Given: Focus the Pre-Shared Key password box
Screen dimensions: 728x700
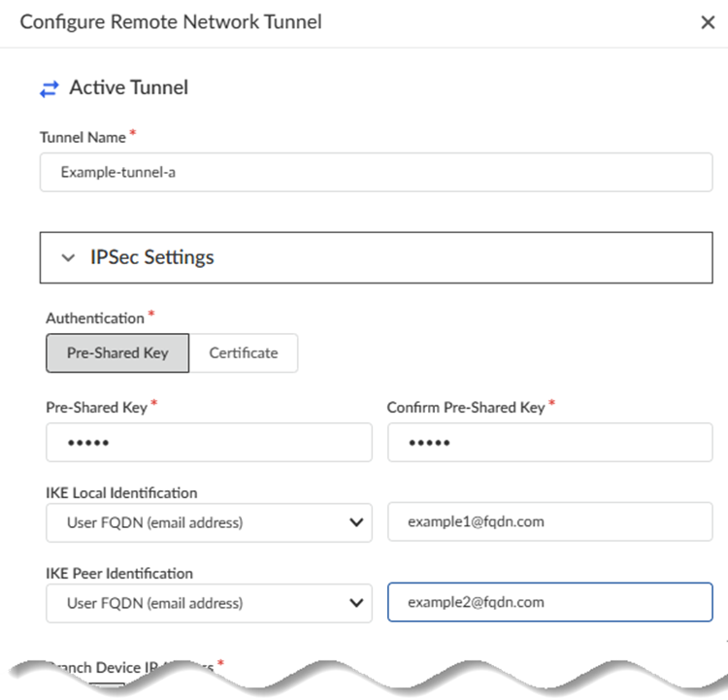Looking at the screenshot, I should [x=209, y=443].
